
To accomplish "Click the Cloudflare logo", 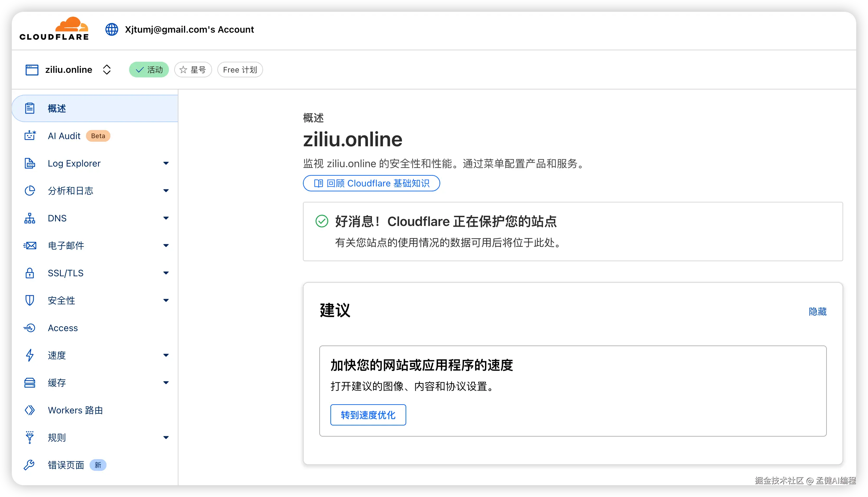I will point(54,29).
